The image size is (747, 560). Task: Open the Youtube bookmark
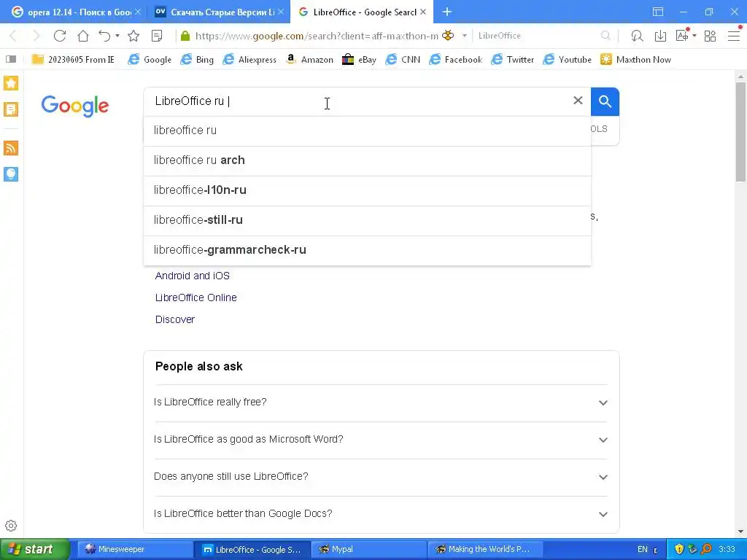[x=568, y=60]
